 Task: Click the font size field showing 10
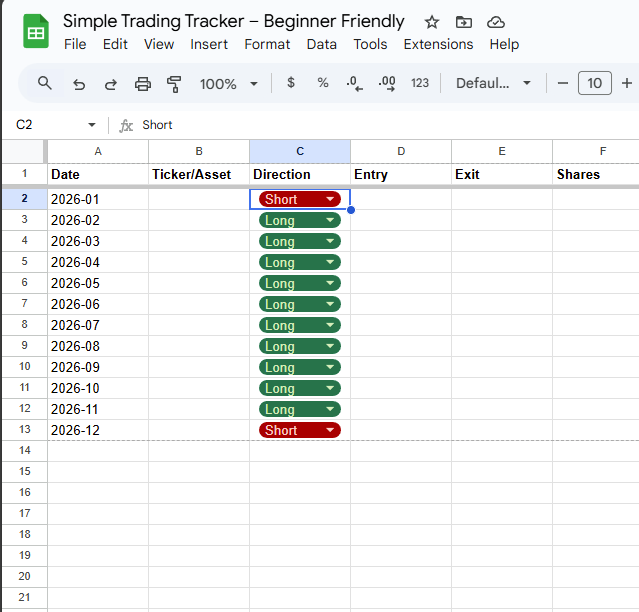tap(595, 83)
